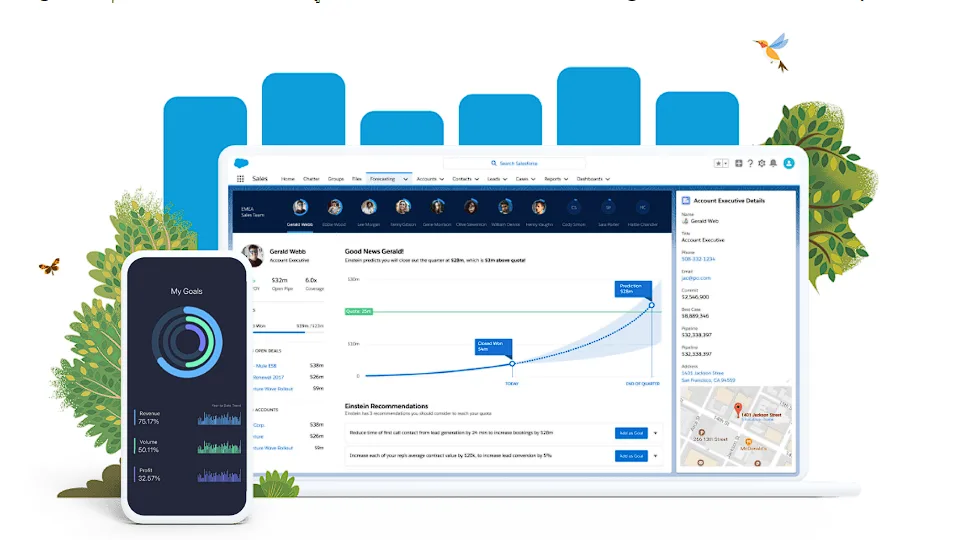The height and width of the screenshot is (540, 975).
Task: Click the red map pin for 1401 Jackson Street
Action: [737, 410]
